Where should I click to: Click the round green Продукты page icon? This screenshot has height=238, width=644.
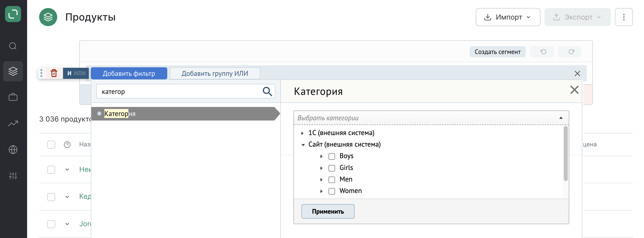(x=48, y=17)
